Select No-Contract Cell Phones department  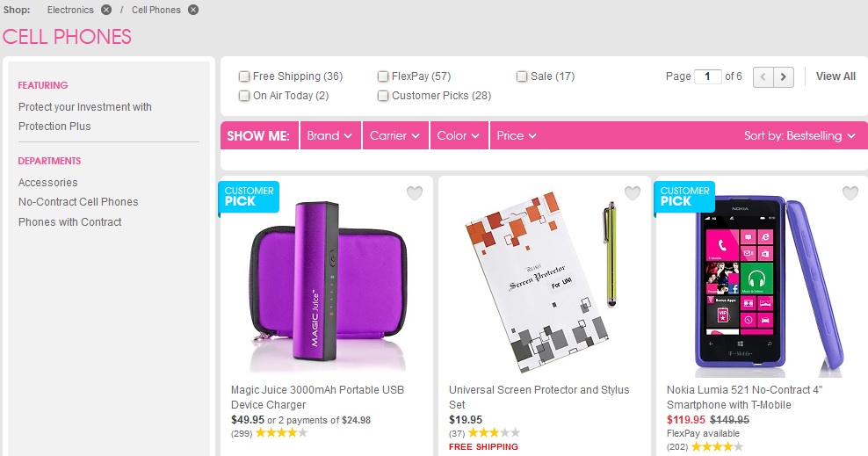click(x=78, y=202)
